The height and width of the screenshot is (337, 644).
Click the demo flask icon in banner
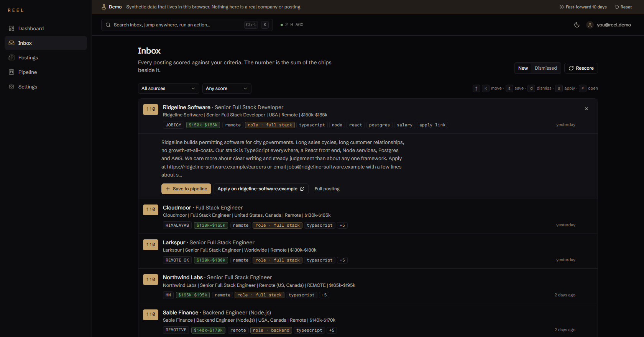103,7
